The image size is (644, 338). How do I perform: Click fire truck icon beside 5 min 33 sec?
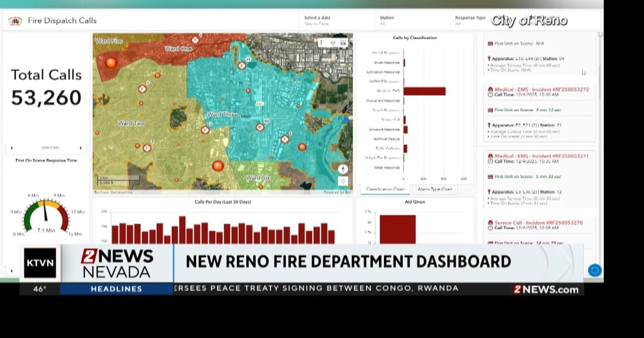[x=491, y=177]
